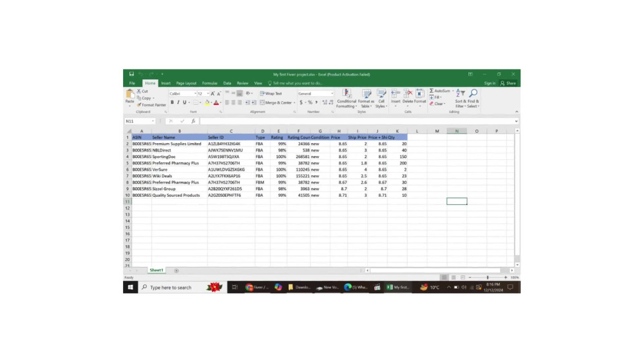Viewport: 644px width, 363px height.
Task: Click the New Sheet plus button
Action: (x=176, y=271)
